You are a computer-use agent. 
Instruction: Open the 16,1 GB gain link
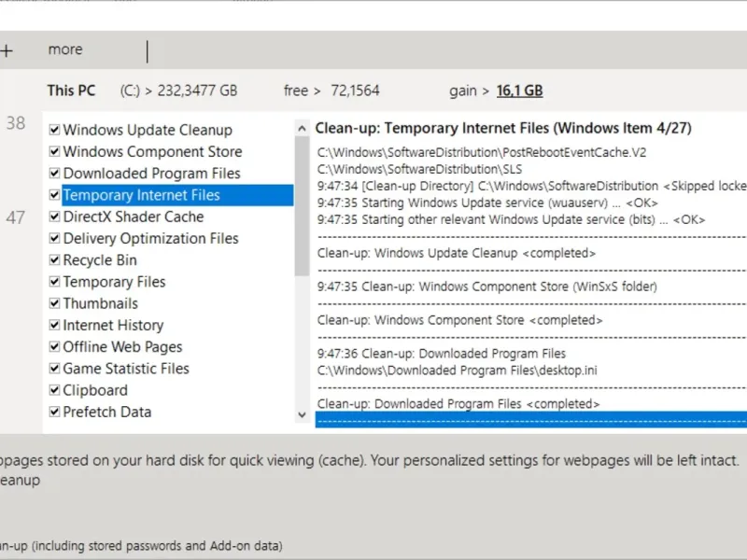point(520,91)
